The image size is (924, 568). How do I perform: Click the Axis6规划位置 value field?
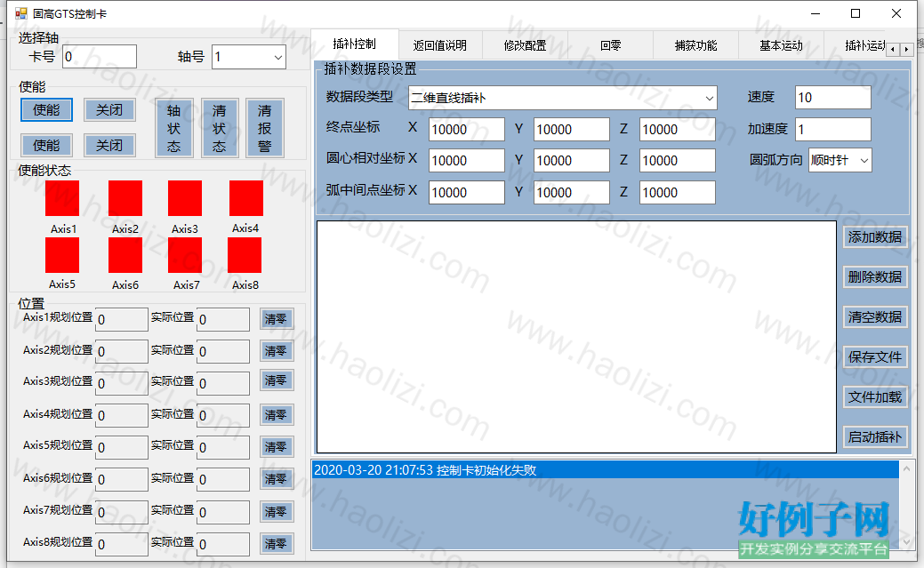point(122,480)
